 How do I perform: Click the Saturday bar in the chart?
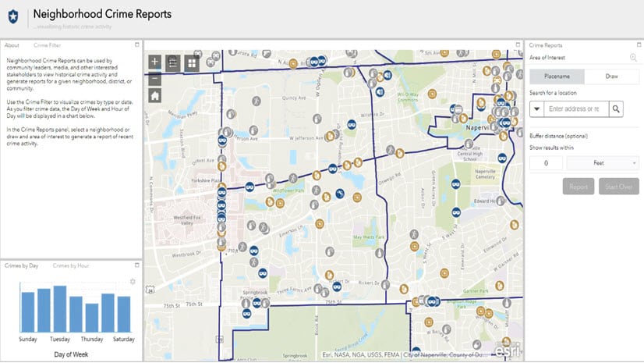124,314
